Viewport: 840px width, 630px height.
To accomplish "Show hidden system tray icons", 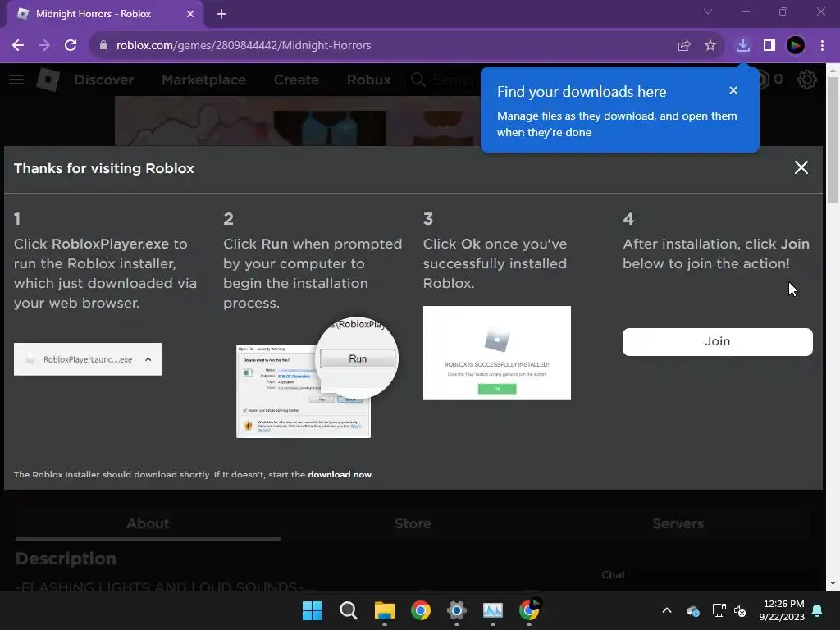I will [x=666, y=610].
